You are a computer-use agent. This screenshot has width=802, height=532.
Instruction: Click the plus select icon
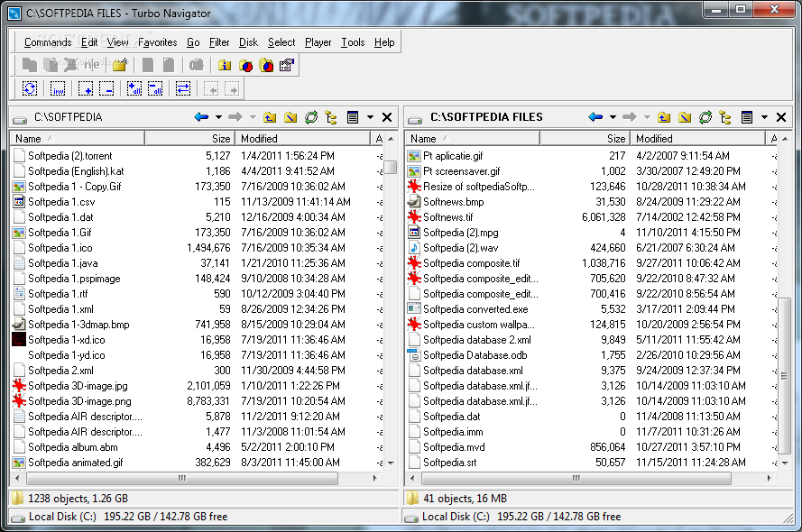[86, 88]
